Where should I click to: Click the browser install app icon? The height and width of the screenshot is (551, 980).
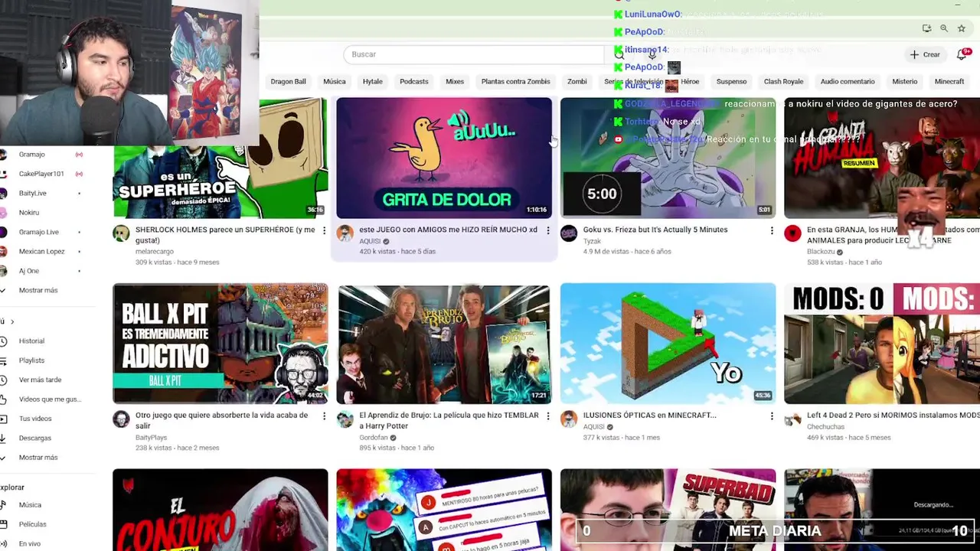coord(926,28)
